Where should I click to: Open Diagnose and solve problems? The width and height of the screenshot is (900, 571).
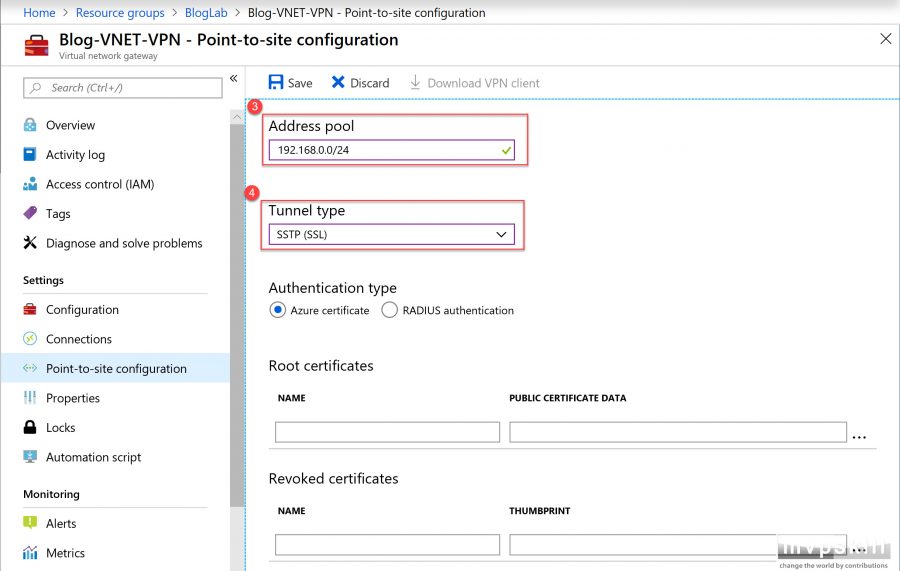pyautogui.click(x=124, y=243)
